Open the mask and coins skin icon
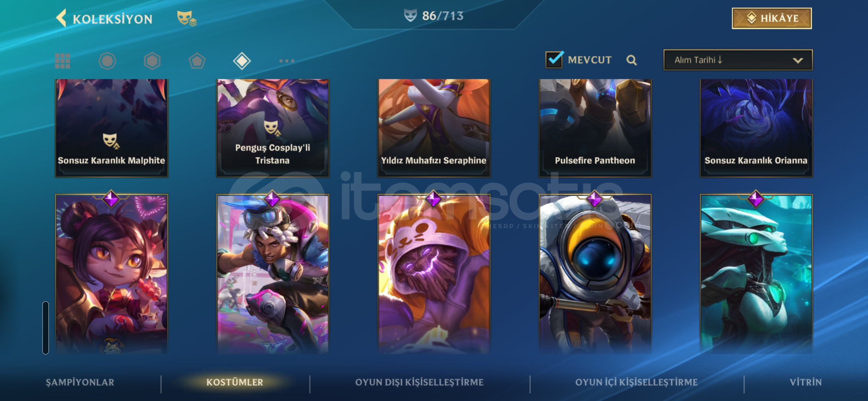 [x=187, y=18]
